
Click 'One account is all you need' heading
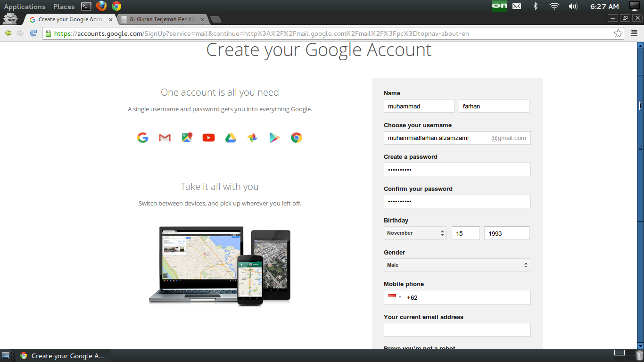point(220,92)
